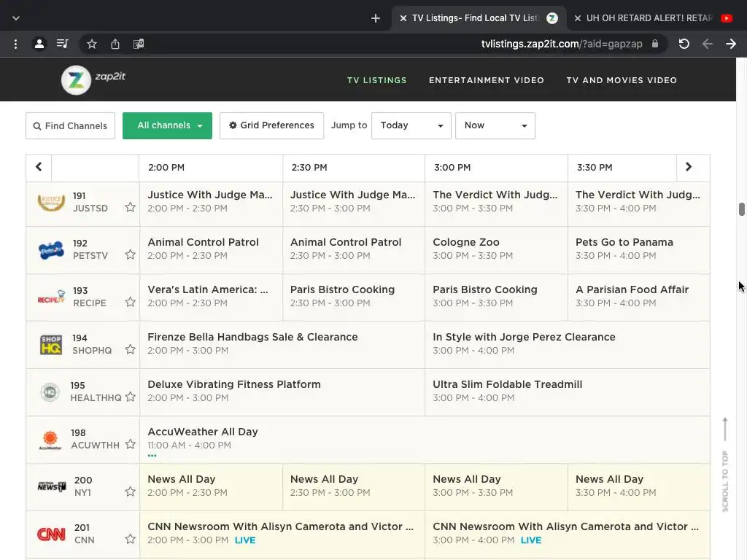This screenshot has width=747, height=560.
Task: Show earlier times in grid
Action: [39, 167]
